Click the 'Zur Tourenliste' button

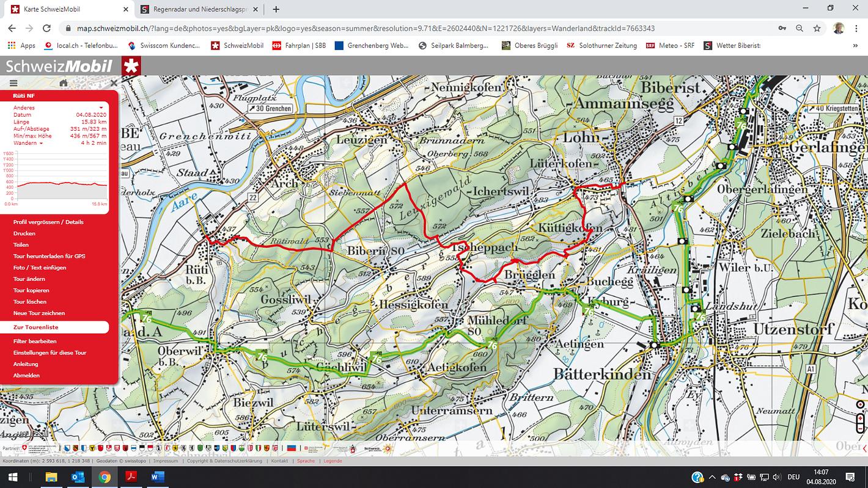pos(54,327)
